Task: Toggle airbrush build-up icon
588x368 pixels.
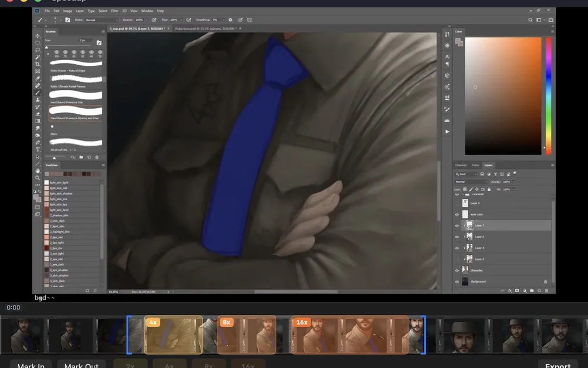Action: coord(189,20)
